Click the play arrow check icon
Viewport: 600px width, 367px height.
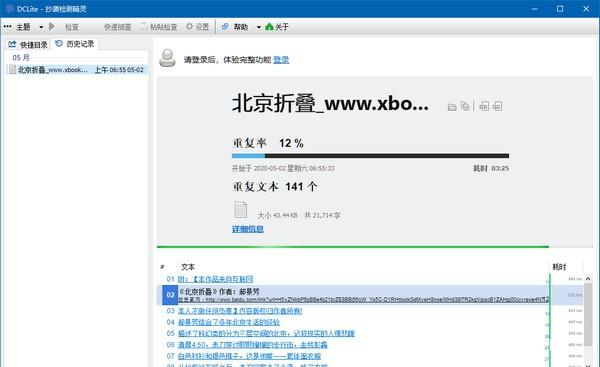[52, 26]
